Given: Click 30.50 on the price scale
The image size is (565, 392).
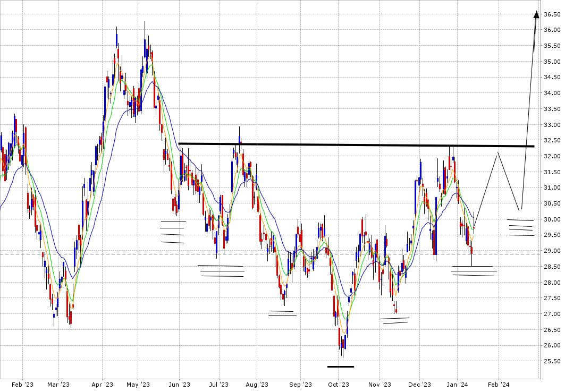Looking at the screenshot, I should 552,203.
